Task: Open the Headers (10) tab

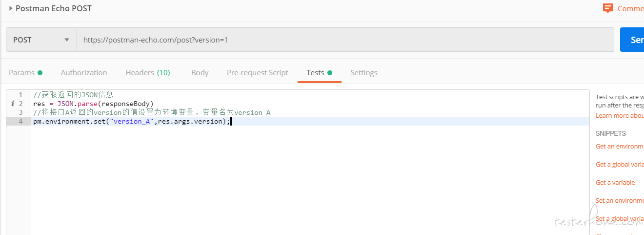Action: point(148,73)
